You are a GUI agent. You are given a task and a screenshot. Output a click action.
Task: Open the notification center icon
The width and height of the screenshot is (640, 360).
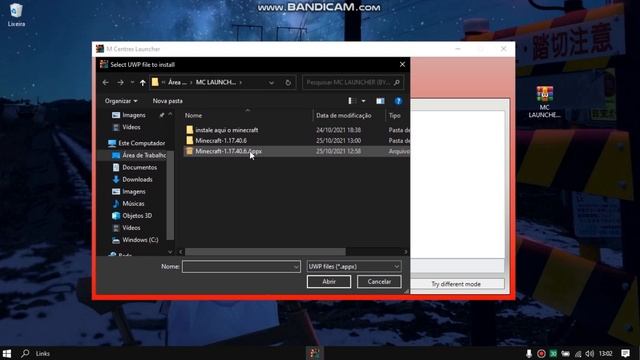(625, 353)
